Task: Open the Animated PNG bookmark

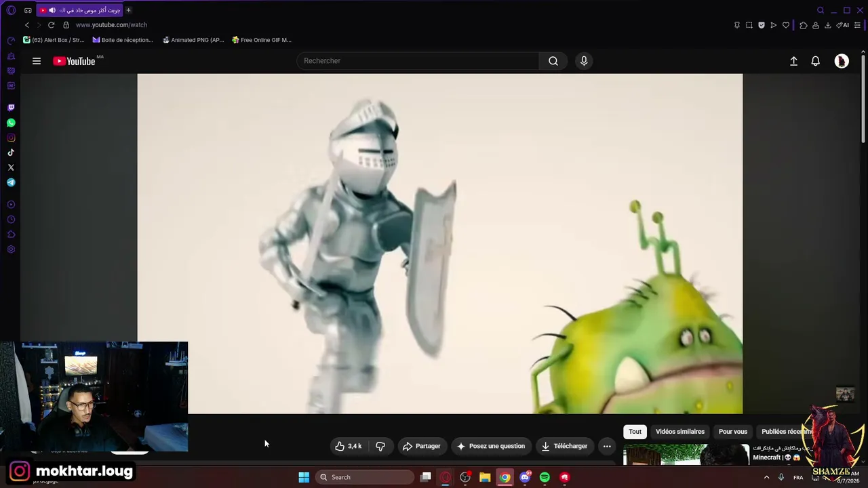Action: (x=193, y=40)
